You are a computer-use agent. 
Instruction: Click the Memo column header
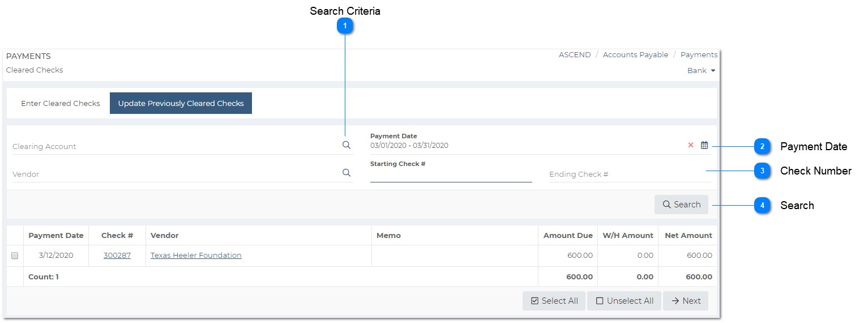tap(455, 235)
